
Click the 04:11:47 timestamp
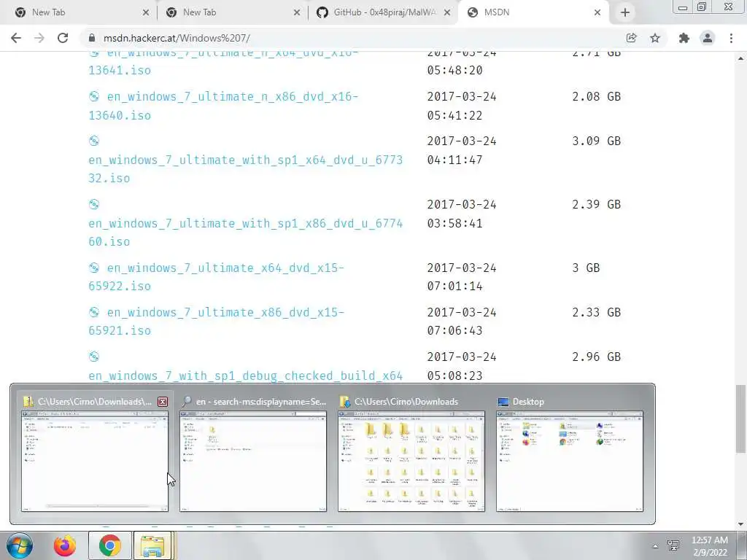pyautogui.click(x=455, y=160)
